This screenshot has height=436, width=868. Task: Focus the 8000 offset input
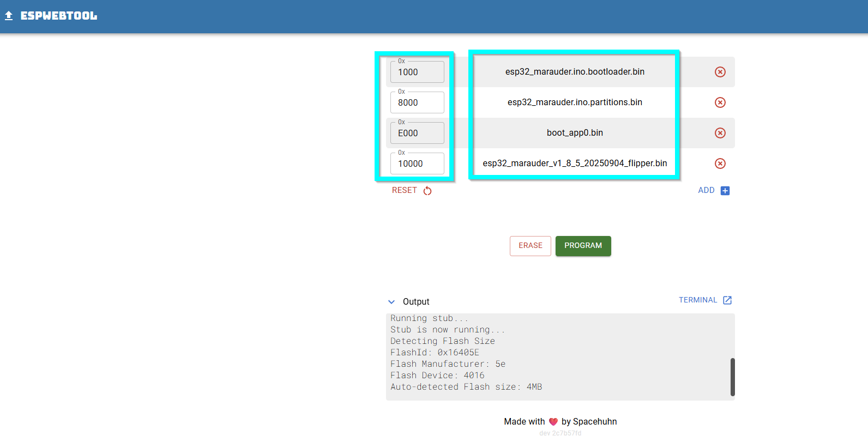(x=417, y=103)
